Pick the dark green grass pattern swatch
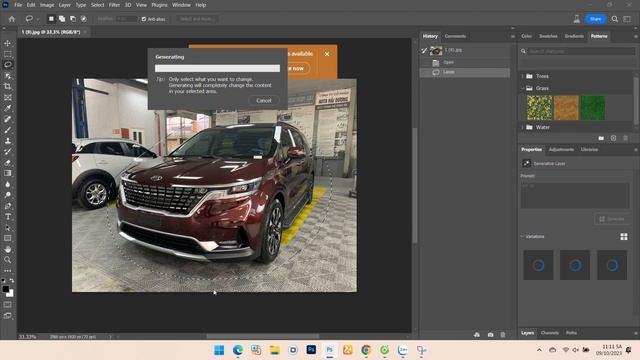Image resolution: width=640 pixels, height=360 pixels. pyautogui.click(x=593, y=108)
